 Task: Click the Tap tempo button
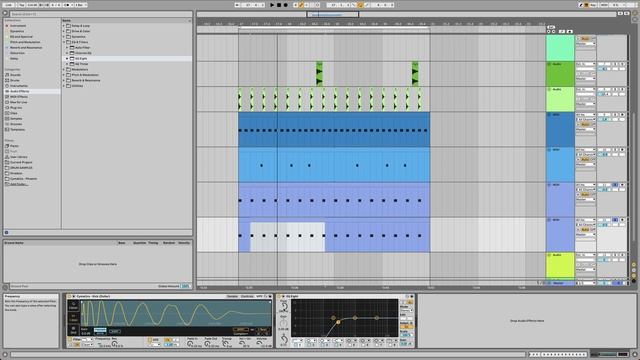click(x=22, y=5)
